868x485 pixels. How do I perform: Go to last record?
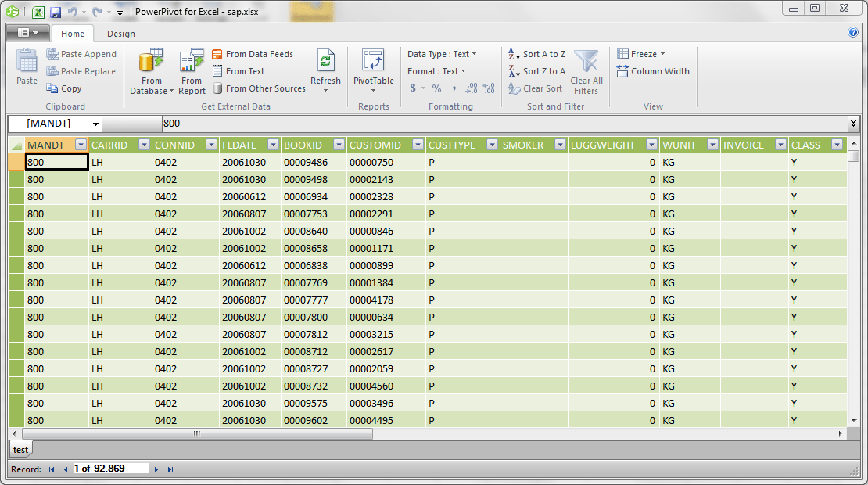coord(170,469)
